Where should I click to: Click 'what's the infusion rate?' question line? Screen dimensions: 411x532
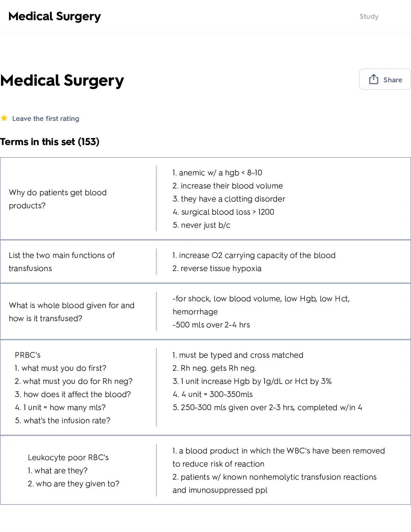62,420
